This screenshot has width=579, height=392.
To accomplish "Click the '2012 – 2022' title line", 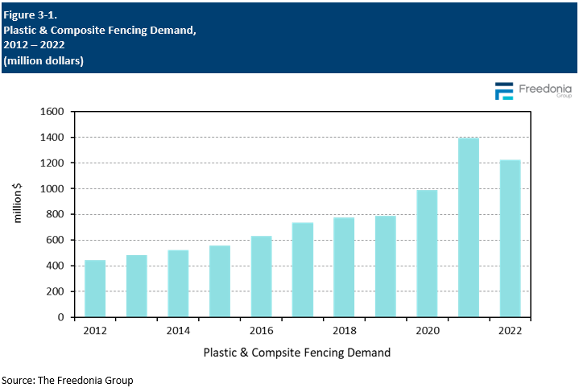I will (x=34, y=44).
